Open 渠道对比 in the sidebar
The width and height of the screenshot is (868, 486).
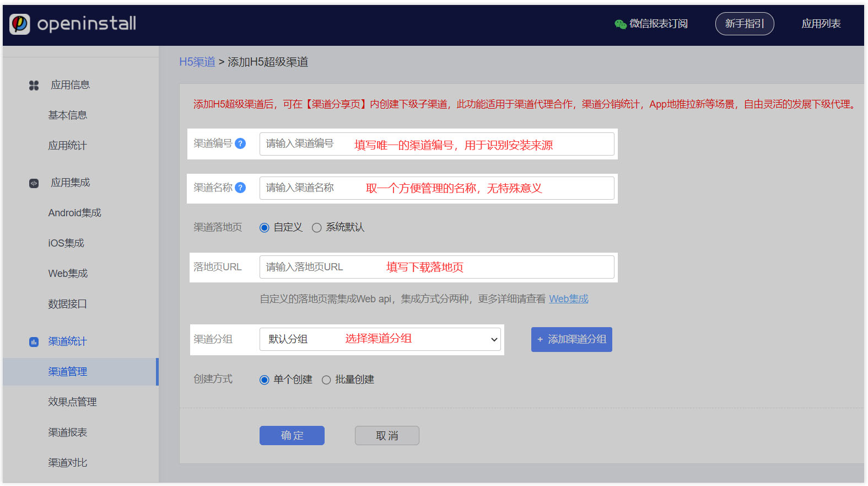point(67,463)
